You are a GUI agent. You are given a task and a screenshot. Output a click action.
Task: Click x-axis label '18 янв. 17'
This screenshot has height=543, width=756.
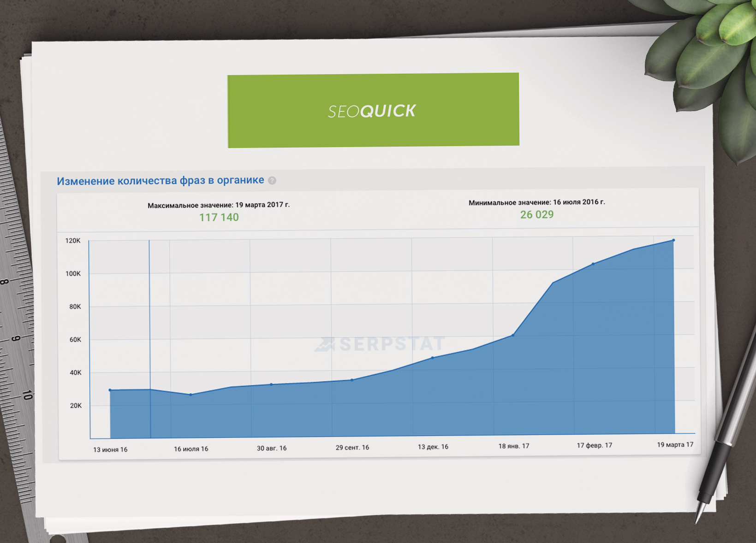point(514,446)
